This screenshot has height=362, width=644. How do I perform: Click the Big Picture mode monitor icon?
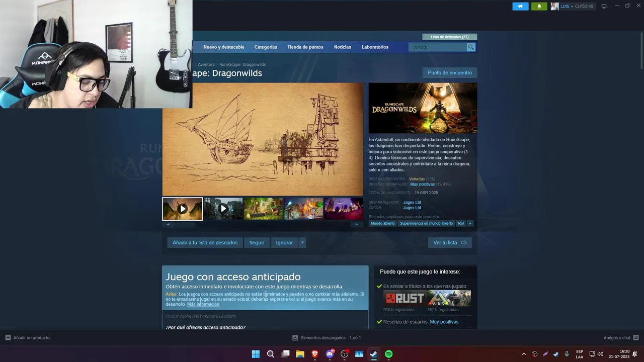(604, 6)
